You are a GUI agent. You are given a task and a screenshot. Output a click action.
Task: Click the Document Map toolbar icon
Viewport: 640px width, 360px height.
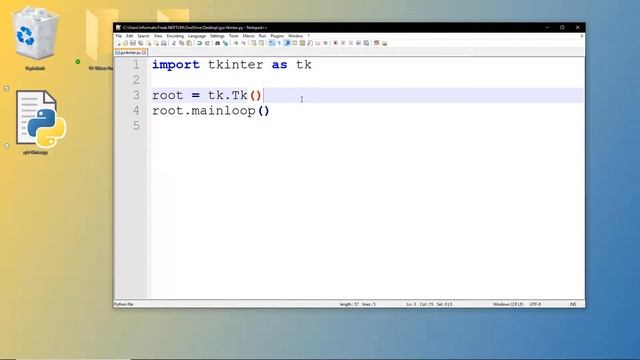click(302, 43)
